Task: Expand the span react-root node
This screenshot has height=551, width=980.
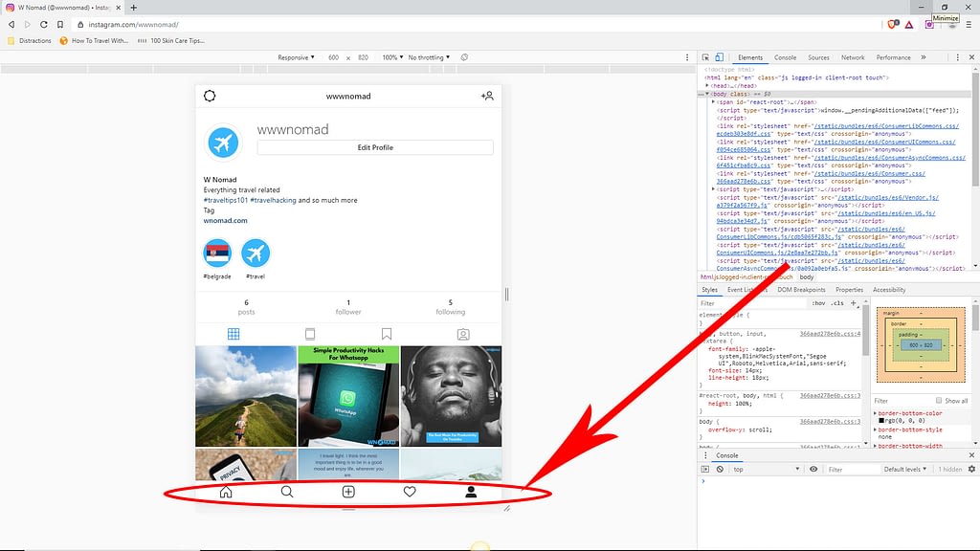Action: click(x=713, y=101)
